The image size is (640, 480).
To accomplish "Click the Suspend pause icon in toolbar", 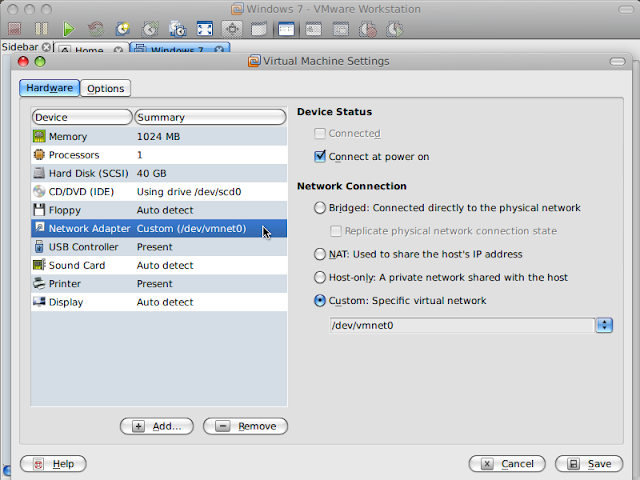I will (41, 29).
